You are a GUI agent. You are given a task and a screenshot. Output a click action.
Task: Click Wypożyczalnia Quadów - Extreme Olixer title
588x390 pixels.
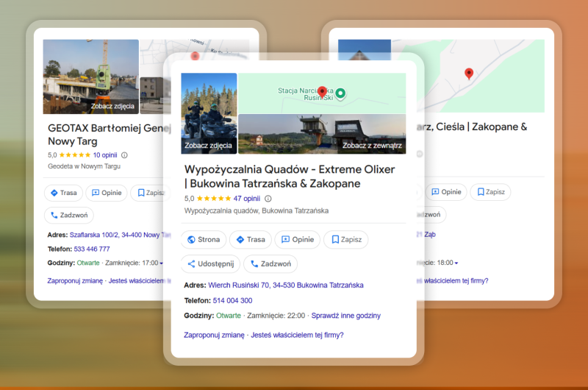click(290, 177)
